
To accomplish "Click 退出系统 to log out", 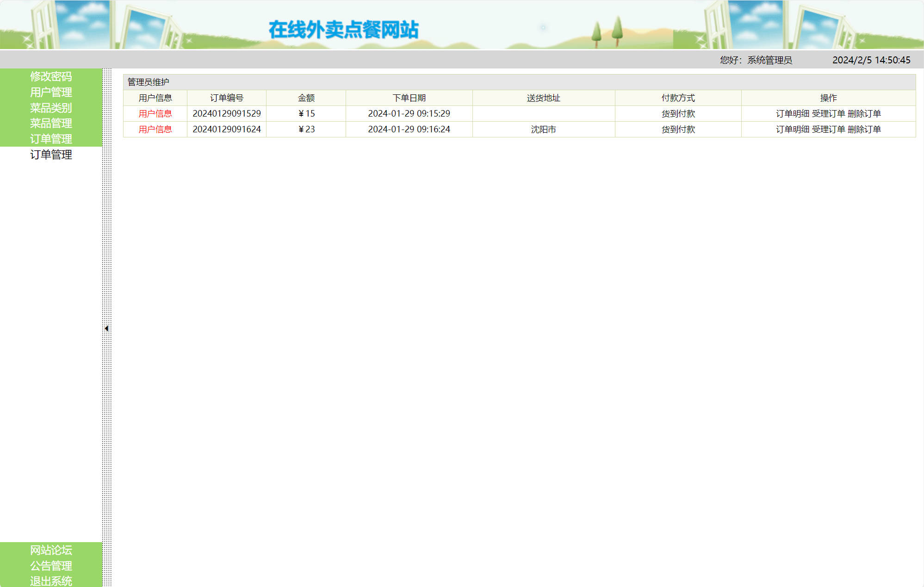I will [x=51, y=581].
